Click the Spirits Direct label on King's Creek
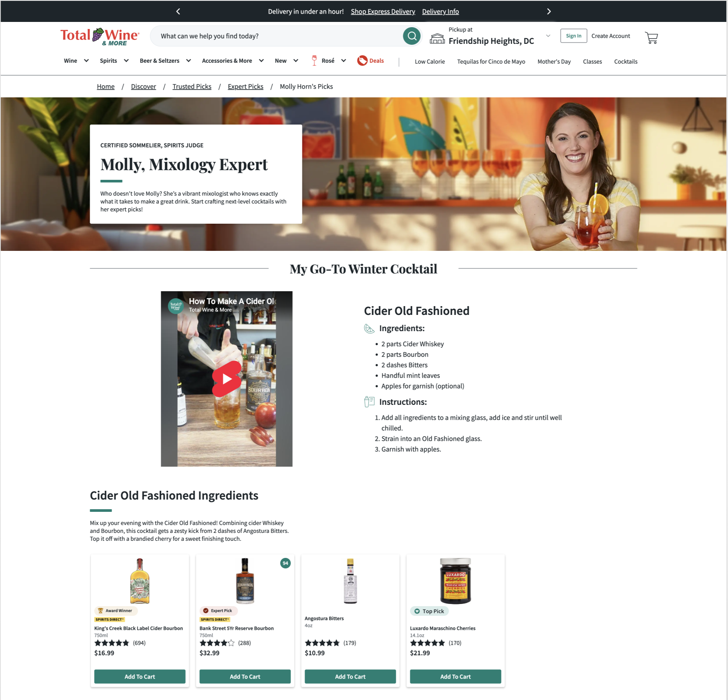This screenshot has height=700, width=728. coord(110,619)
